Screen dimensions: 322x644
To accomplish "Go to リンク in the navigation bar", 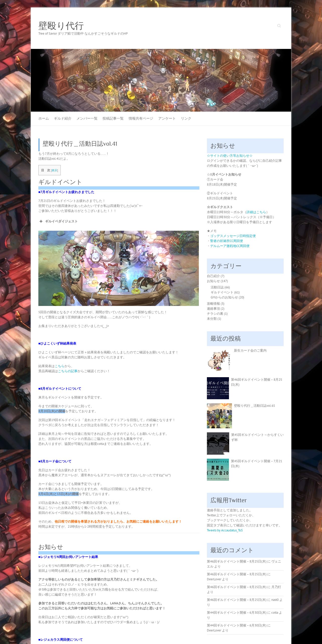I will point(186,118).
